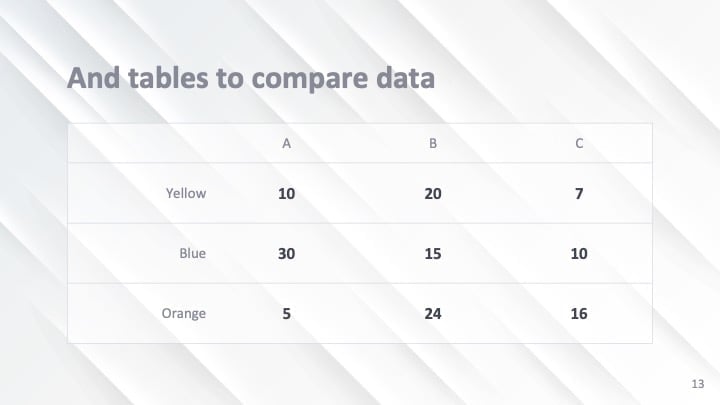The width and height of the screenshot is (720, 405).
Task: Click the Yellow B value 20
Action: (433, 194)
